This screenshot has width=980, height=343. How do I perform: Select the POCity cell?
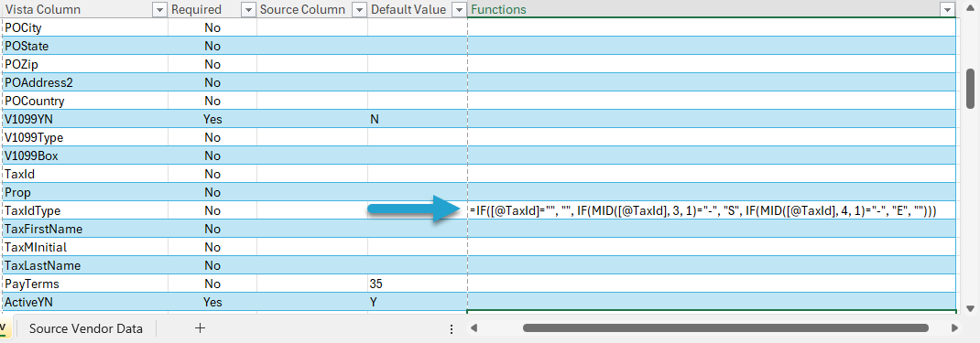point(84,27)
